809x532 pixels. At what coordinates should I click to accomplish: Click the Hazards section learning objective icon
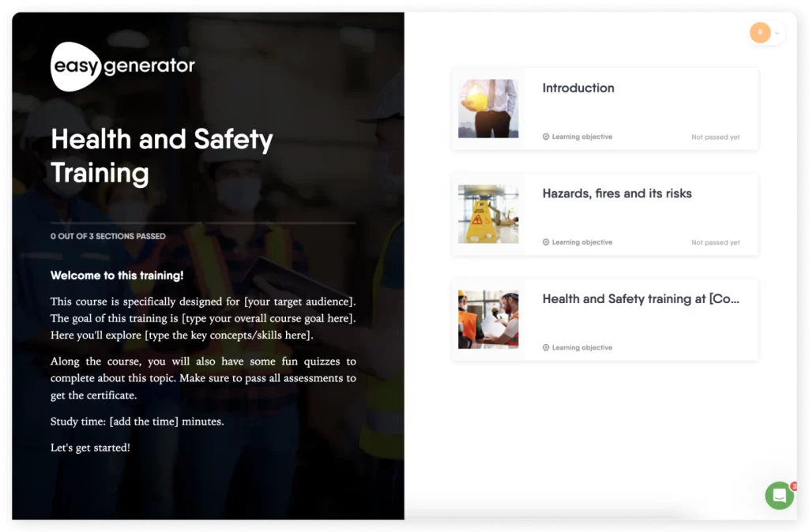[x=546, y=242]
